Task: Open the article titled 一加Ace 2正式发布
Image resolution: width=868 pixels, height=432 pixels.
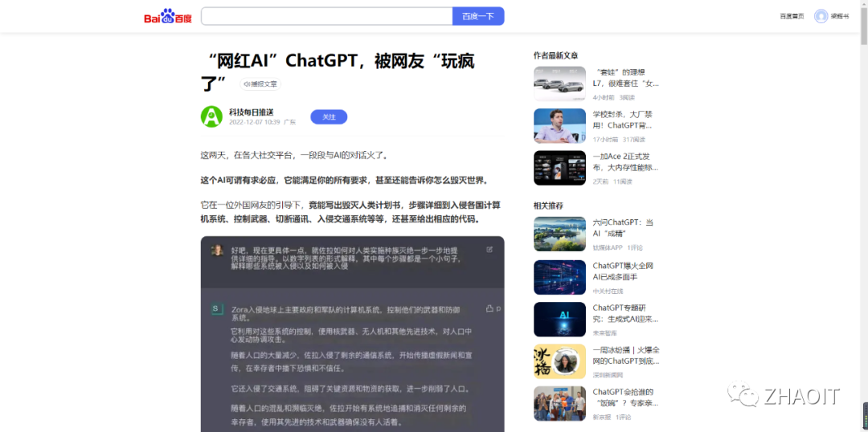Action: coord(625,162)
